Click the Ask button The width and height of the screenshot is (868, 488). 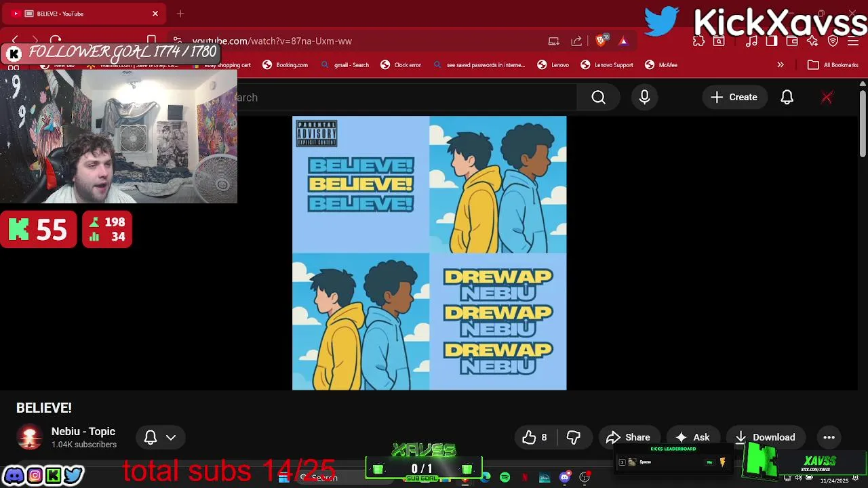[693, 437]
